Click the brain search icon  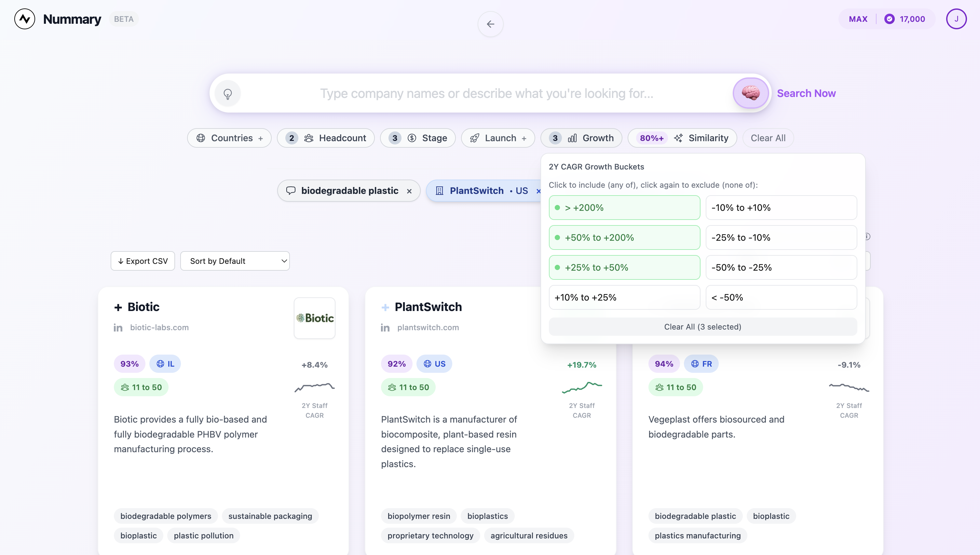751,93
